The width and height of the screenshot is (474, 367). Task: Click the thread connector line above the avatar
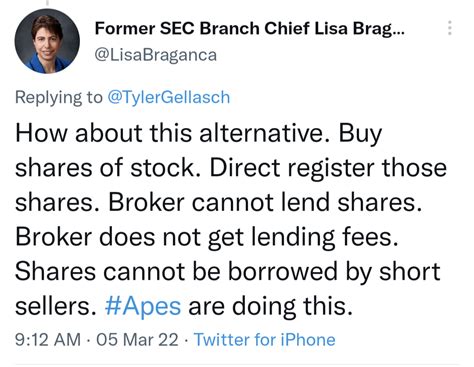47,3
